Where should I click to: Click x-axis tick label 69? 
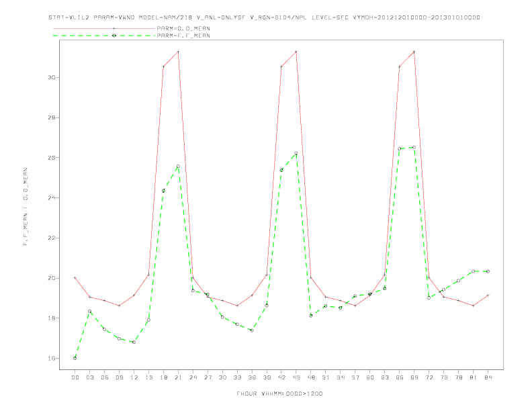tap(414, 377)
